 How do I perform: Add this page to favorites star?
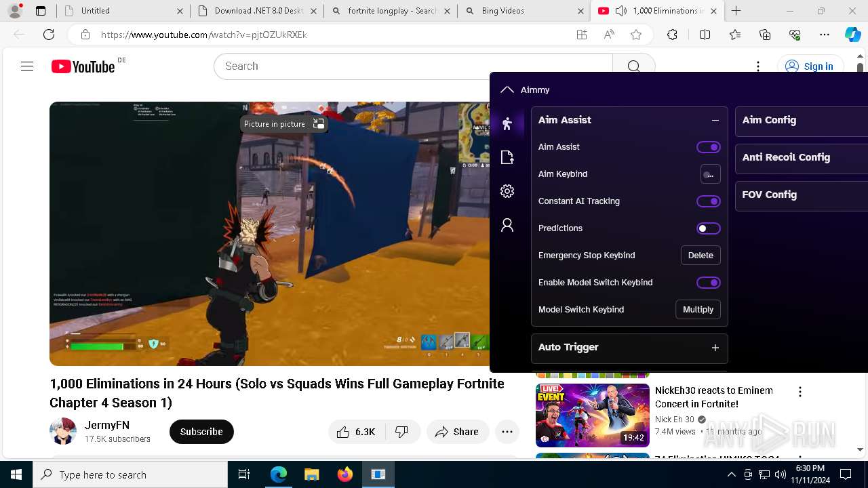click(636, 35)
